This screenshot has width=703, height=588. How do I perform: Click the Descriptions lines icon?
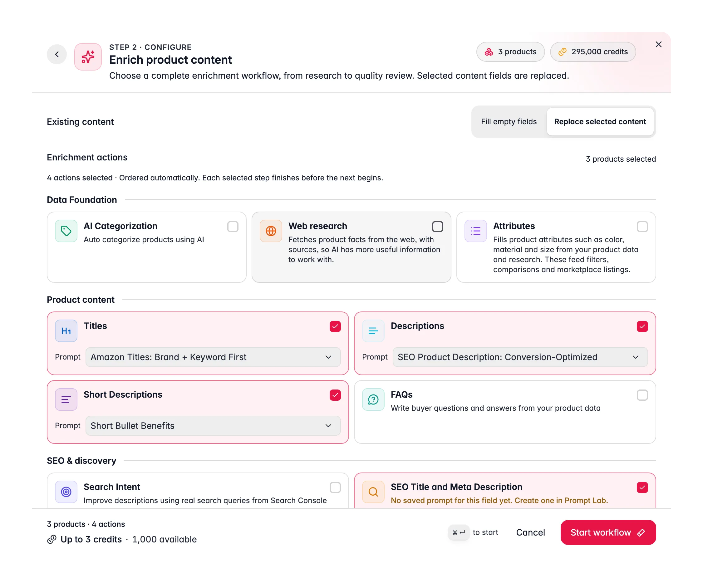(x=373, y=331)
